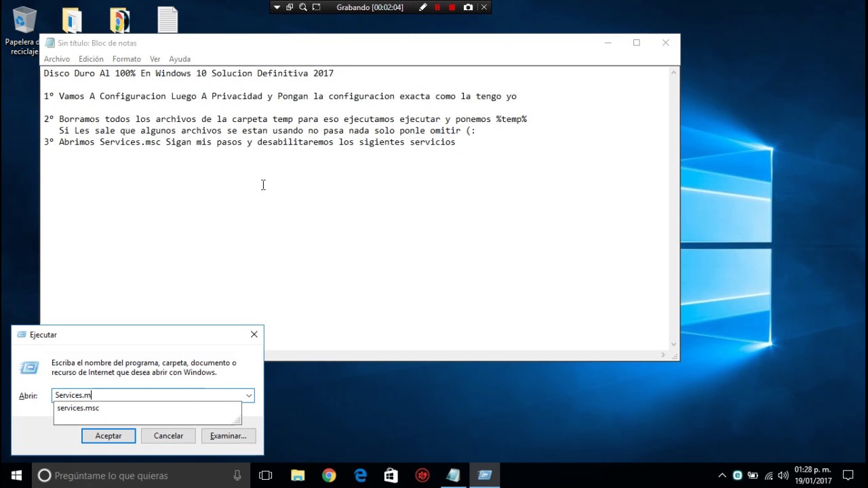The width and height of the screenshot is (868, 488).
Task: Open the Archivo menu in Notepad
Action: click(x=57, y=59)
